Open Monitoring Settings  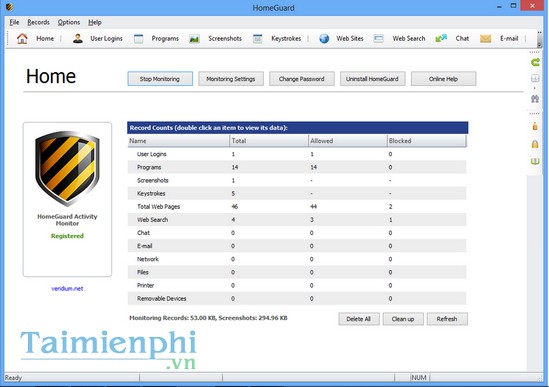[x=231, y=79]
